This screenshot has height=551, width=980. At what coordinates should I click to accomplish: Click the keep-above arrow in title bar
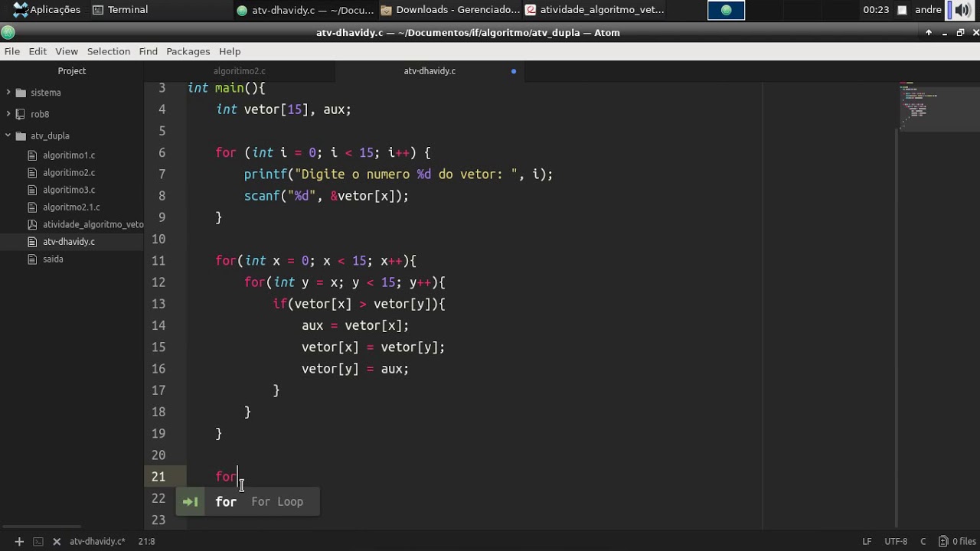[x=929, y=32]
